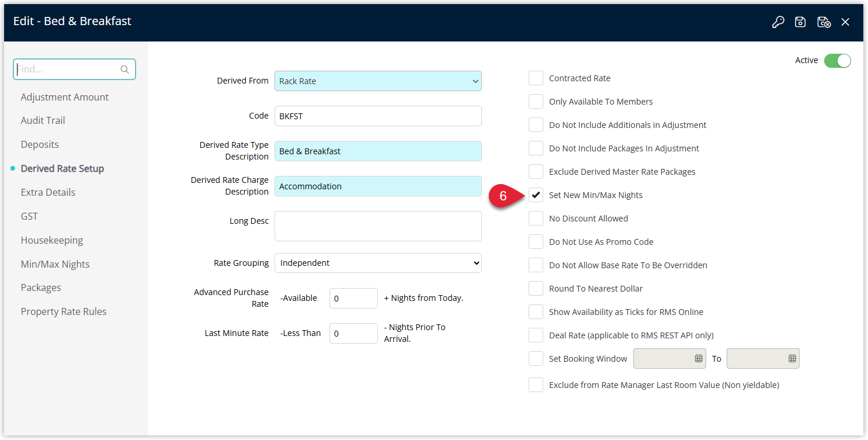Image resolution: width=868 pixels, height=440 pixels.
Task: Click the Advanced Purchase Rate nights field
Action: point(353,298)
